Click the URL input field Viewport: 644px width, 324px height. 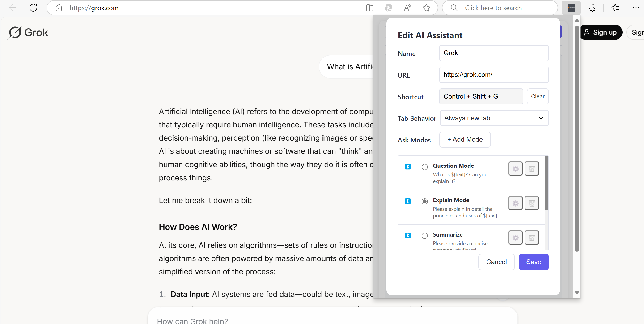494,75
